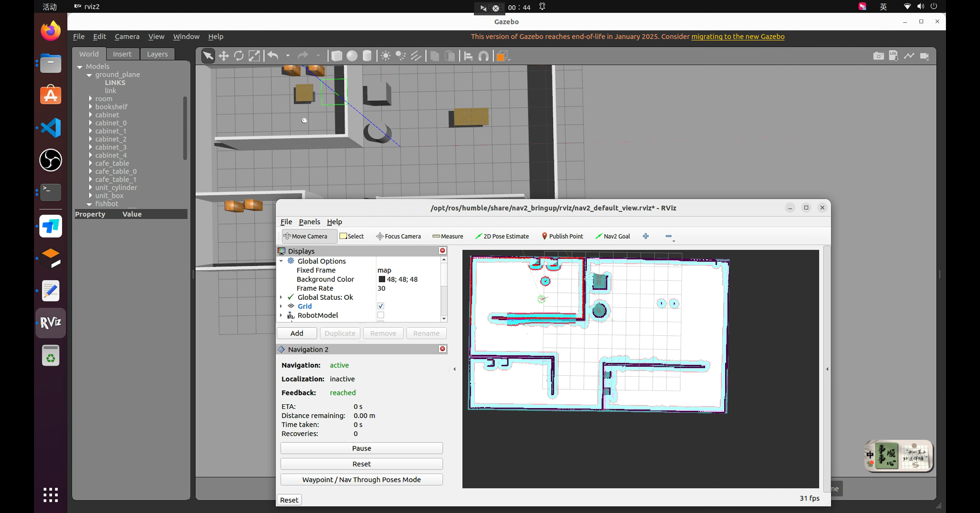This screenshot has width=980, height=513.
Task: Activate Gazebo rotate mode tool
Action: pyautogui.click(x=239, y=56)
